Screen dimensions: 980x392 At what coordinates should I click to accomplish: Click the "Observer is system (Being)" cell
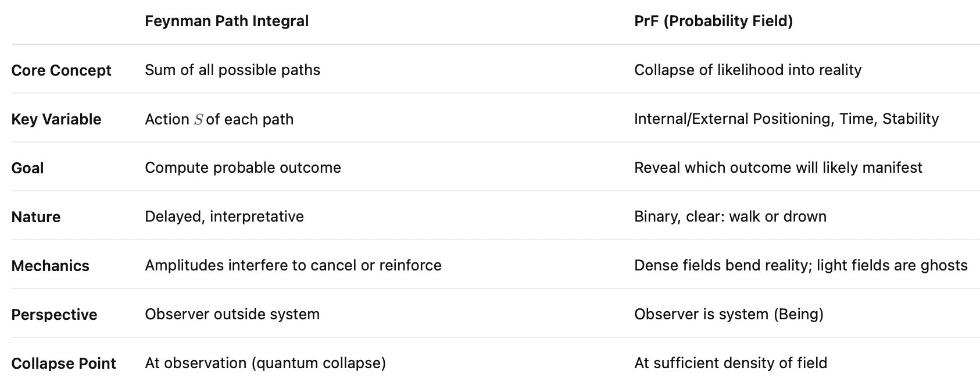pyautogui.click(x=728, y=315)
